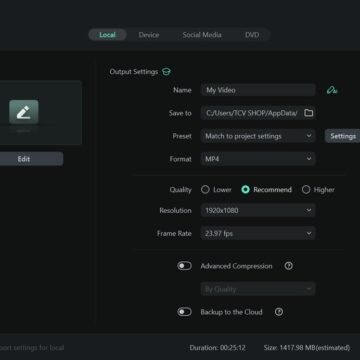The image size is (360, 360).
Task: Open the DVD export tab
Action: click(252, 35)
